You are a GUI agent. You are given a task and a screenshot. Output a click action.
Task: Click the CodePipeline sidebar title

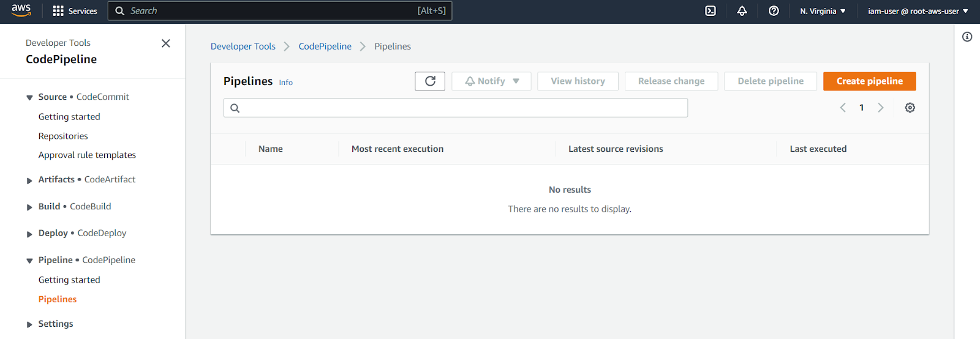61,59
